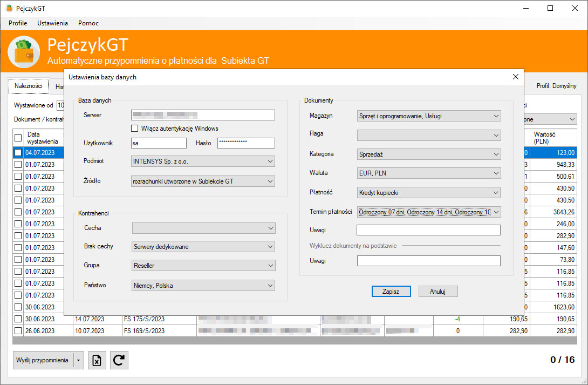The width and height of the screenshot is (588, 385).
Task: Open the Pomoc menu
Action: point(88,23)
